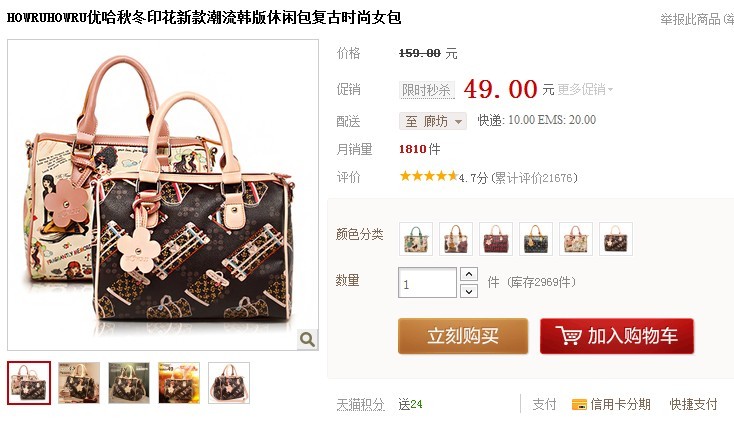Open the 至 廊坊 delivery location dropdown
This screenshot has width=734, height=427.
click(x=433, y=121)
